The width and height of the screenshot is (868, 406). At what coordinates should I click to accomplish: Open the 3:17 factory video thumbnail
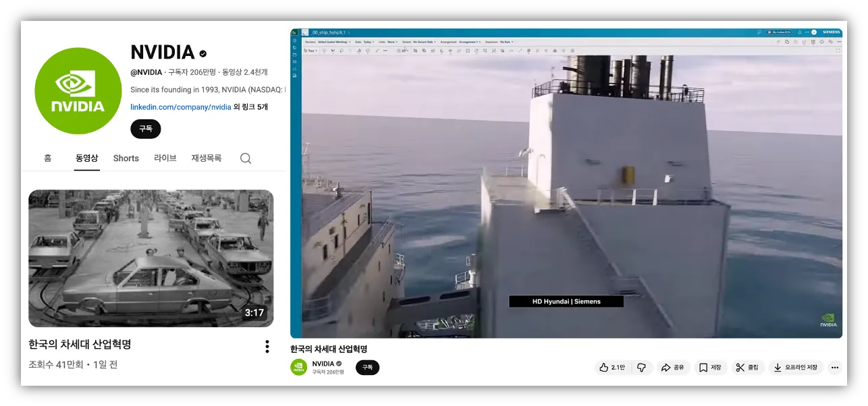151,258
